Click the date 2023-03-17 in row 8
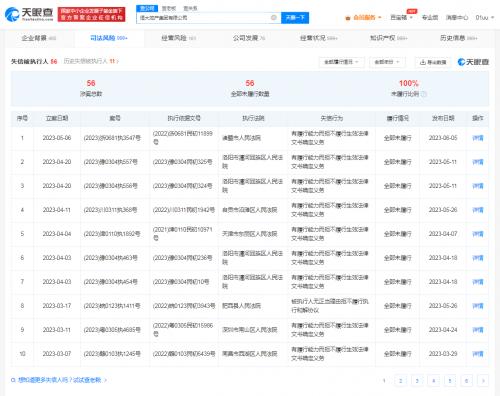 click(57, 306)
